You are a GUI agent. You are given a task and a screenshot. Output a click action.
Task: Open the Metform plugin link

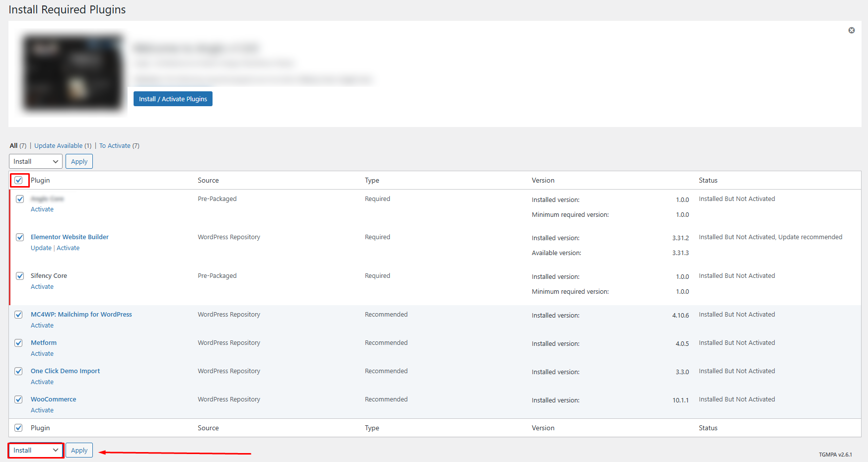[44, 343]
